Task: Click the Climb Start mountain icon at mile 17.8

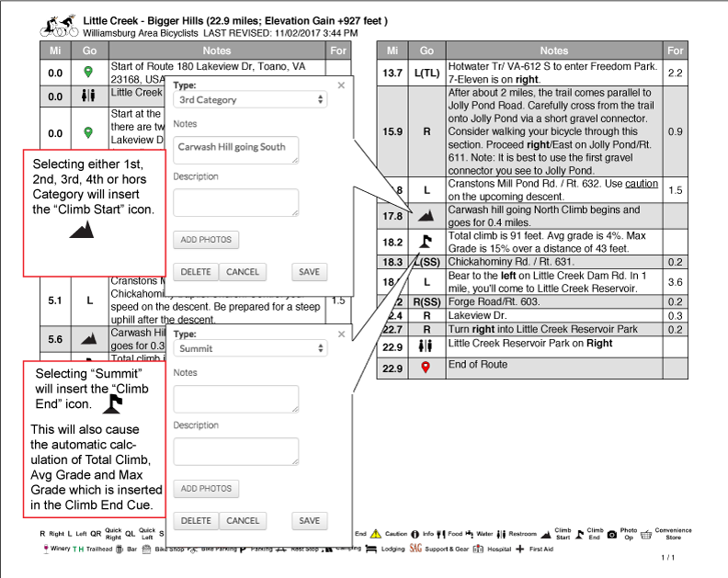Action: coord(426,216)
